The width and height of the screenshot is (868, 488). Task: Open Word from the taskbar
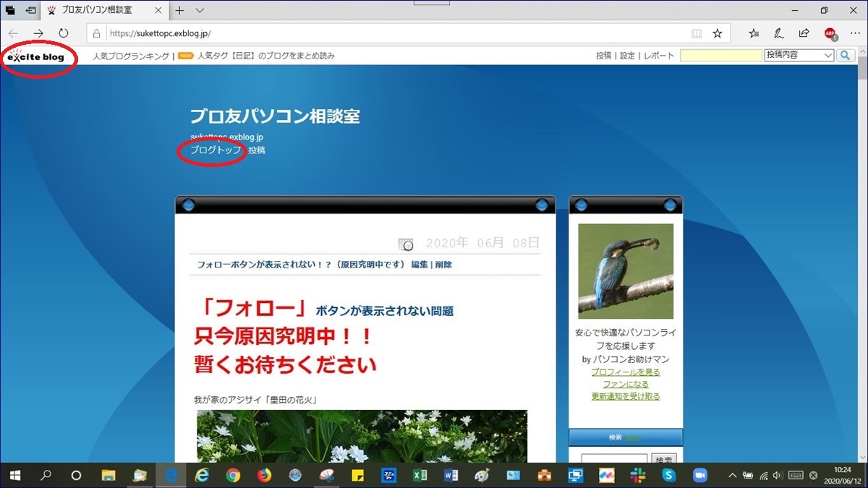pos(451,475)
